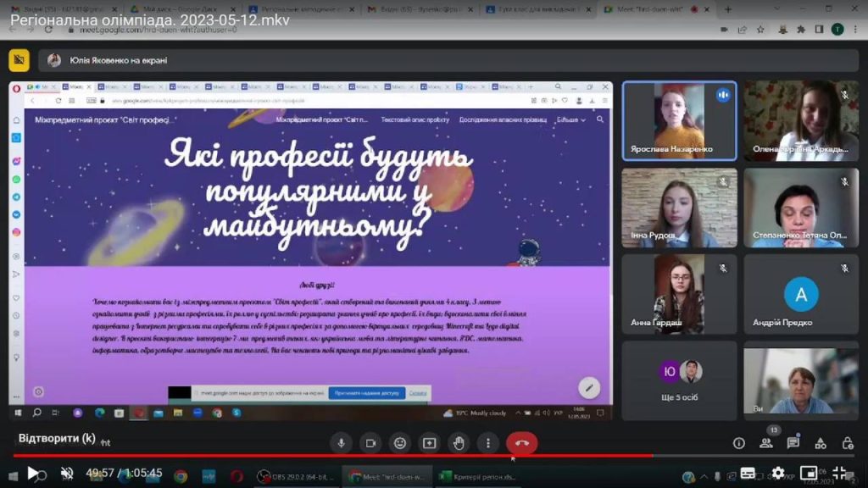Open the emoji reactions button
The image size is (868, 488).
pyautogui.click(x=400, y=443)
